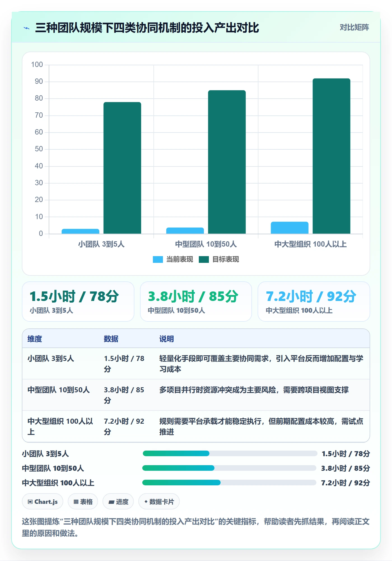Click the light-blue current bar for 中型团队
The height and width of the screenshot is (561, 392).
coord(185,231)
